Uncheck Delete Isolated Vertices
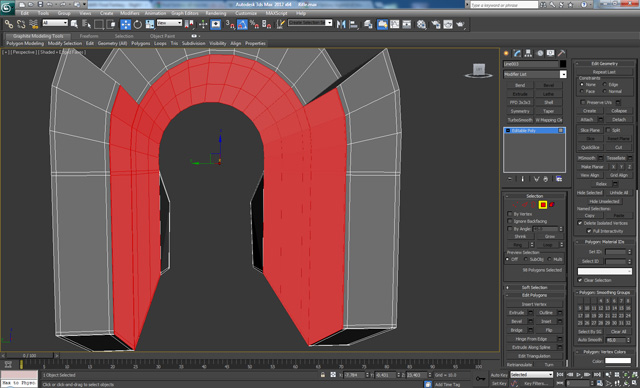640x388 pixels. (x=580, y=223)
